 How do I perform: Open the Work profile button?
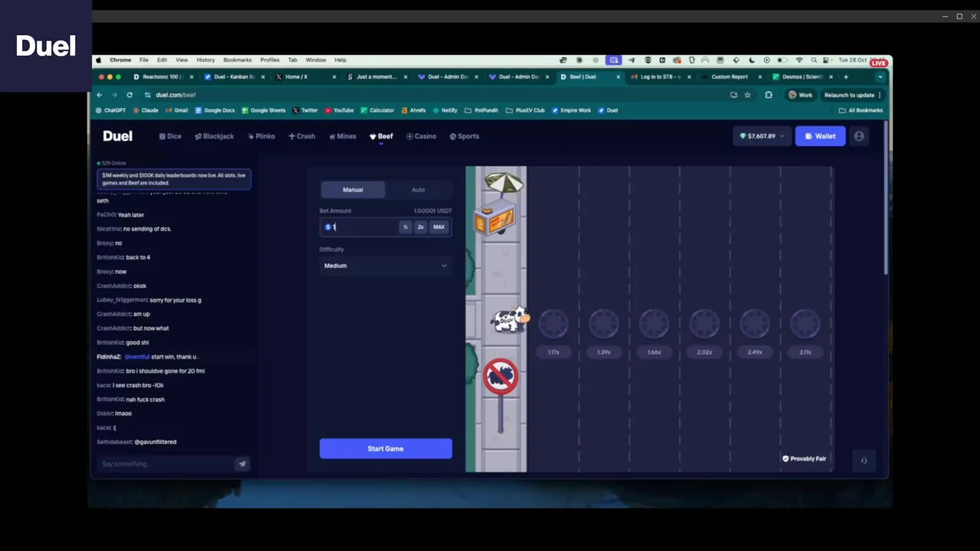click(x=801, y=95)
